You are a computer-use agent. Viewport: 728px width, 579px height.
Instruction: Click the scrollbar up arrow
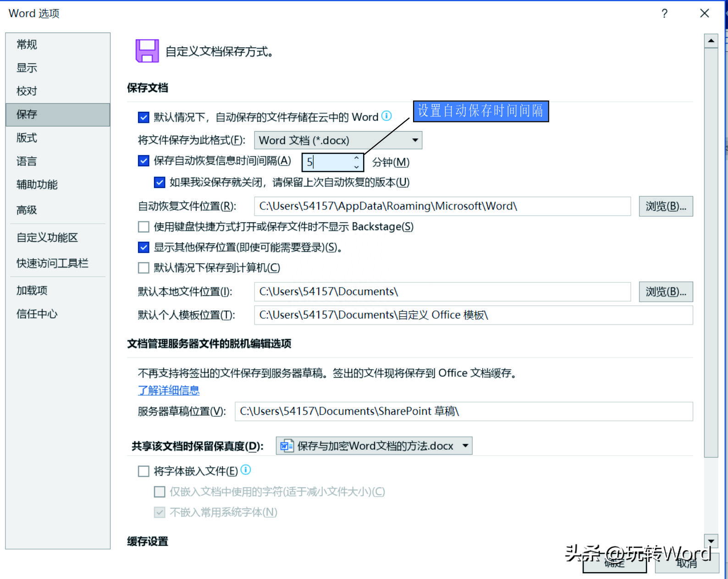711,41
